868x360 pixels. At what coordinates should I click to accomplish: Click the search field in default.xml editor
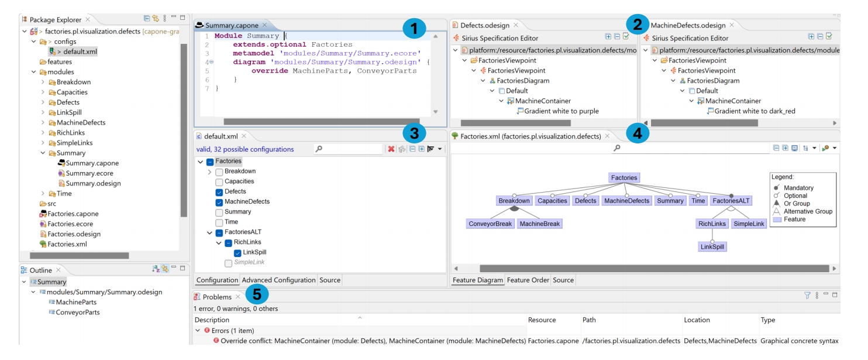(348, 149)
